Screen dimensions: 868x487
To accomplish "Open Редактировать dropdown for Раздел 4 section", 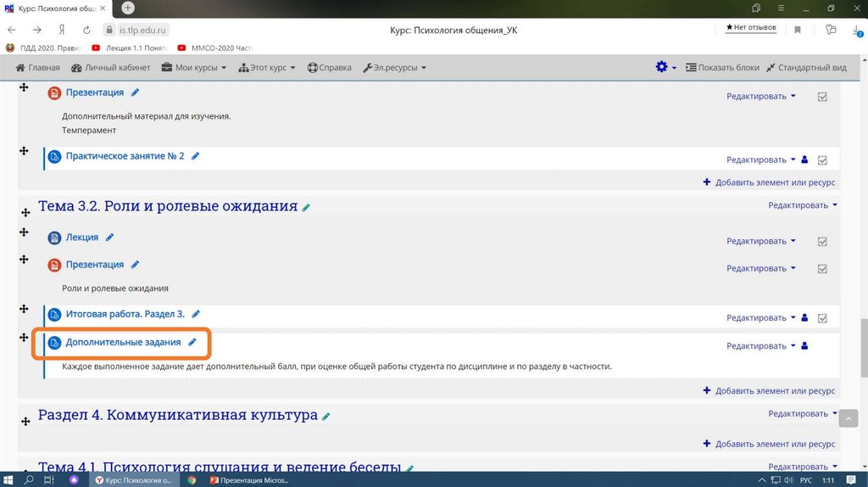I will (803, 413).
